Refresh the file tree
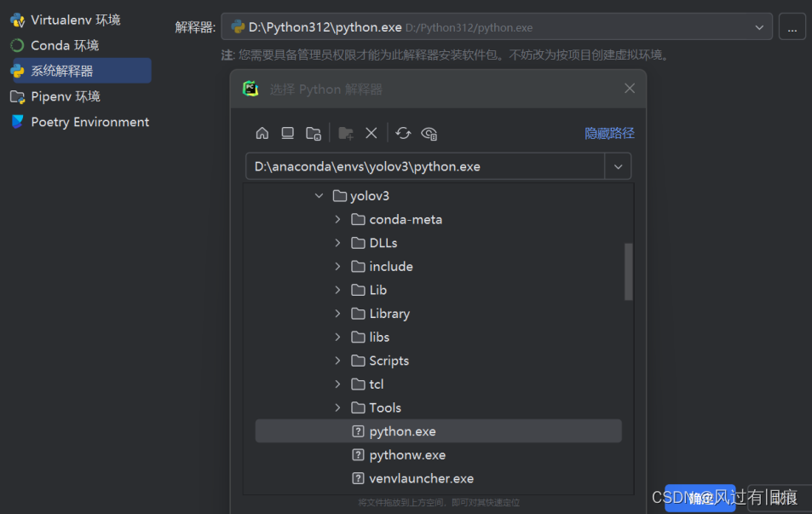This screenshot has width=812, height=514. tap(403, 133)
